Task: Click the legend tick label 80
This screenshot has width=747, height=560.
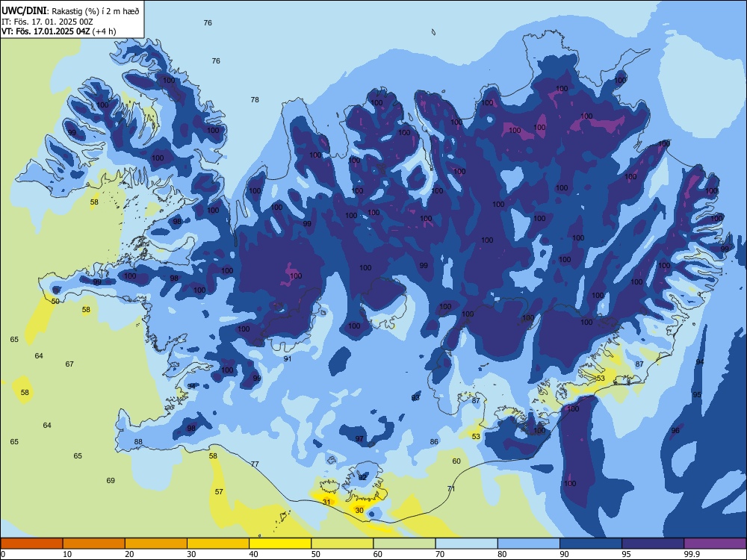Action: (502, 554)
